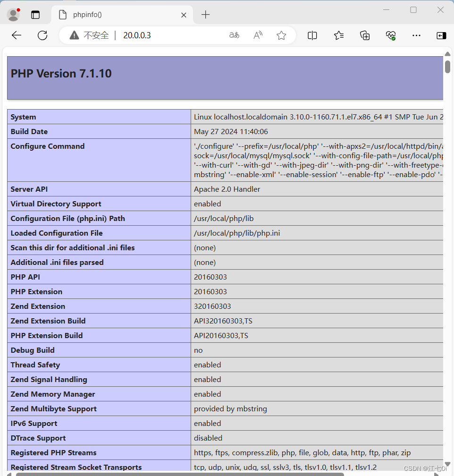The image size is (454, 476).
Task: Click the browser profile avatar
Action: click(x=13, y=14)
